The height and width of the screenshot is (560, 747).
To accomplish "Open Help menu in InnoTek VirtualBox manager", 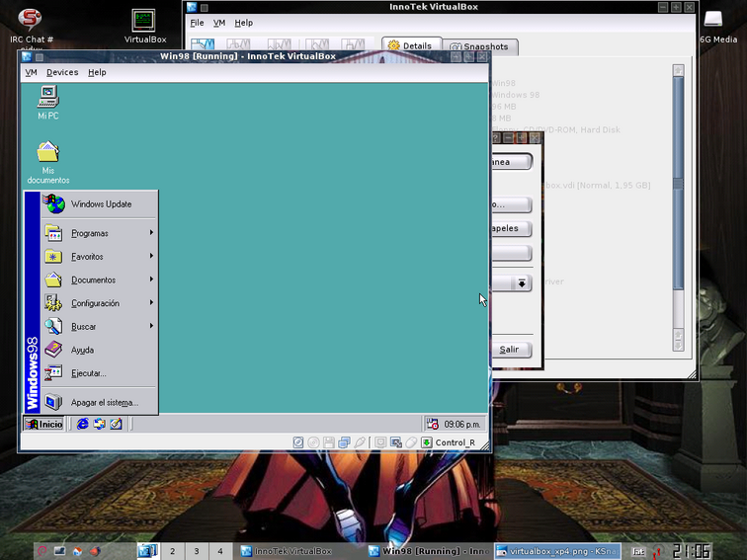I will tap(243, 23).
